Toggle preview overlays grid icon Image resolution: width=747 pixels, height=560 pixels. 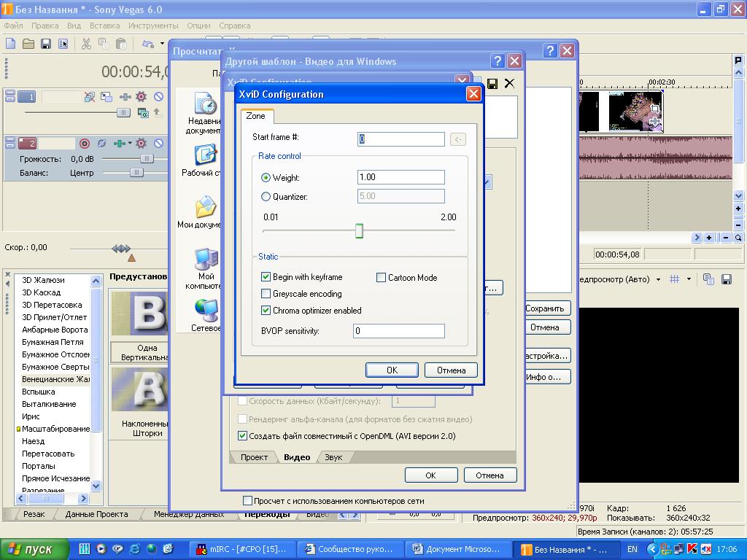pyautogui.click(x=675, y=279)
